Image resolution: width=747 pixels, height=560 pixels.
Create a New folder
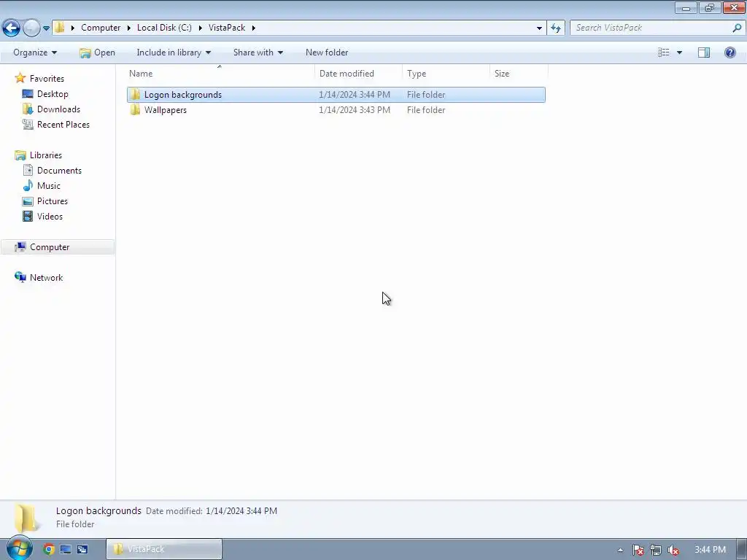click(327, 52)
